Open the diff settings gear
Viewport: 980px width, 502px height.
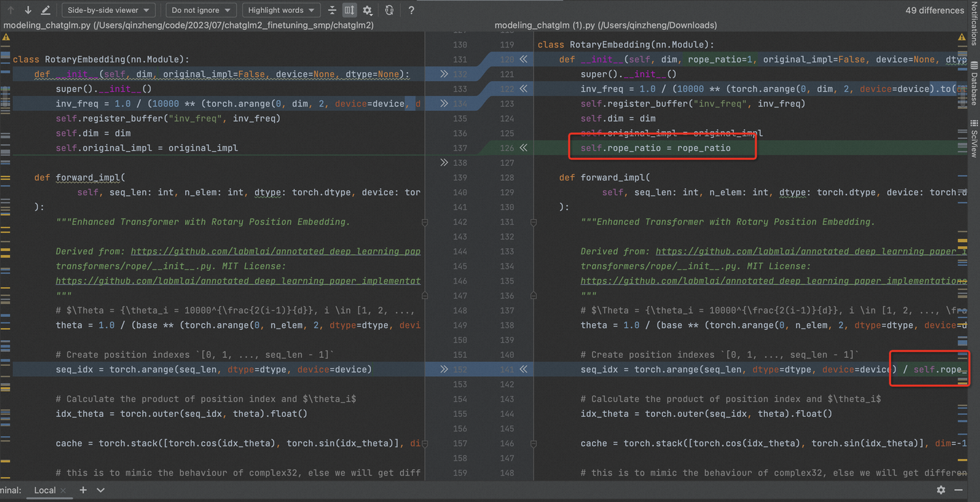pos(367,10)
